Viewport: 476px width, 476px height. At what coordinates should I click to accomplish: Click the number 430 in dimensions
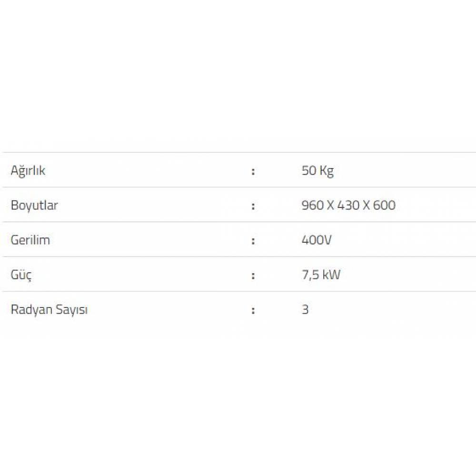point(348,205)
